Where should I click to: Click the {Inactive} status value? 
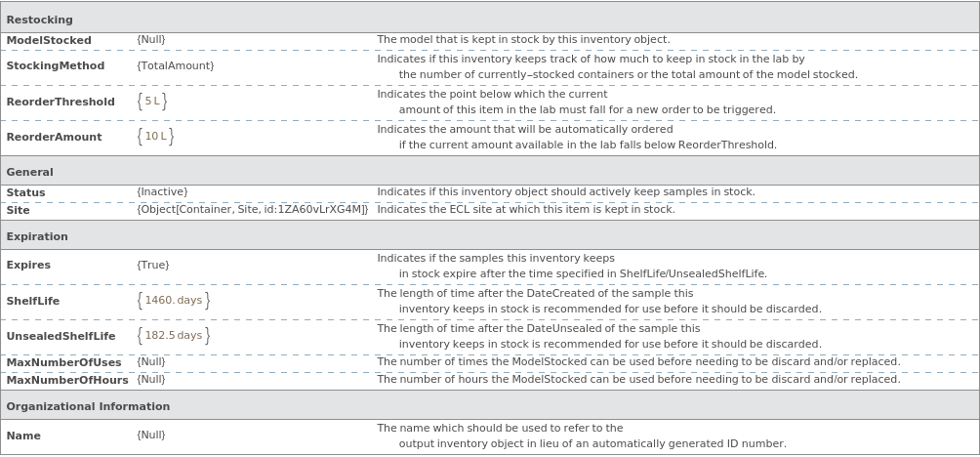coord(162,192)
